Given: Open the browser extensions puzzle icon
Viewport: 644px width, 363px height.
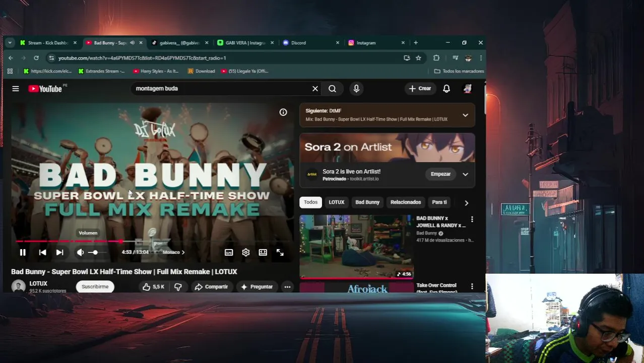Looking at the screenshot, I should [436, 58].
